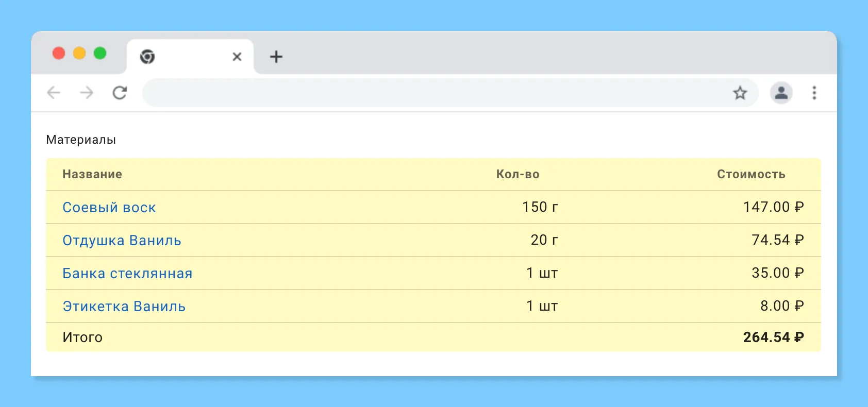Click the browser forward arrow
Image resolution: width=868 pixels, height=407 pixels.
pyautogui.click(x=87, y=93)
